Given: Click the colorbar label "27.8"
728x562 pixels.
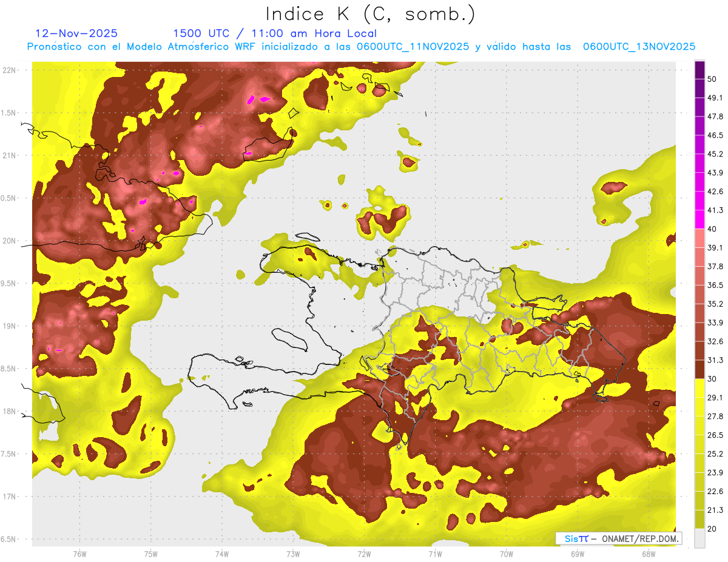Looking at the screenshot, I should click(715, 416).
